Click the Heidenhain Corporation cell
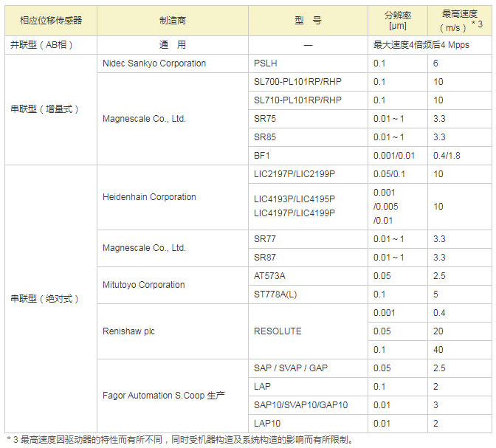Image resolution: width=496 pixels, height=448 pixels. pyautogui.click(x=149, y=197)
